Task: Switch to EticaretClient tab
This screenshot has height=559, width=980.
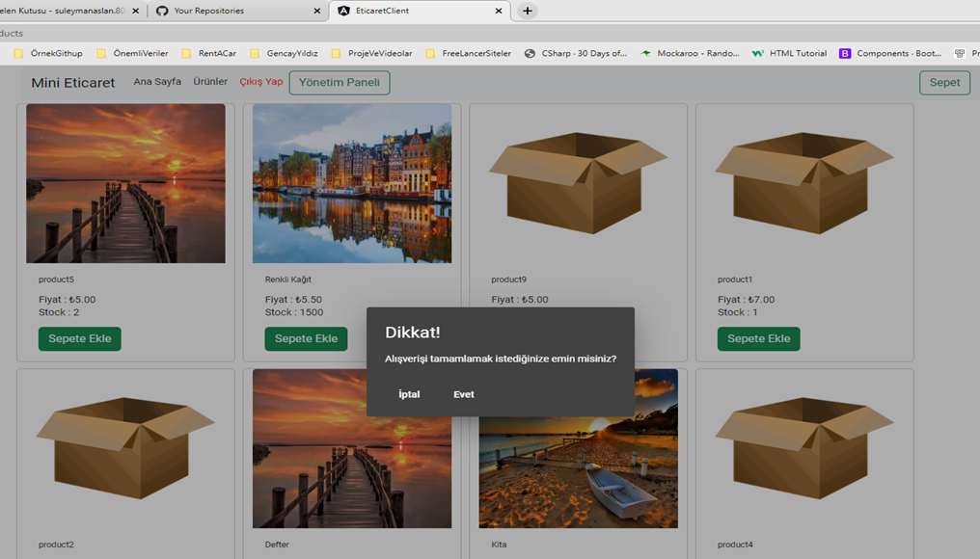Action: tap(419, 11)
